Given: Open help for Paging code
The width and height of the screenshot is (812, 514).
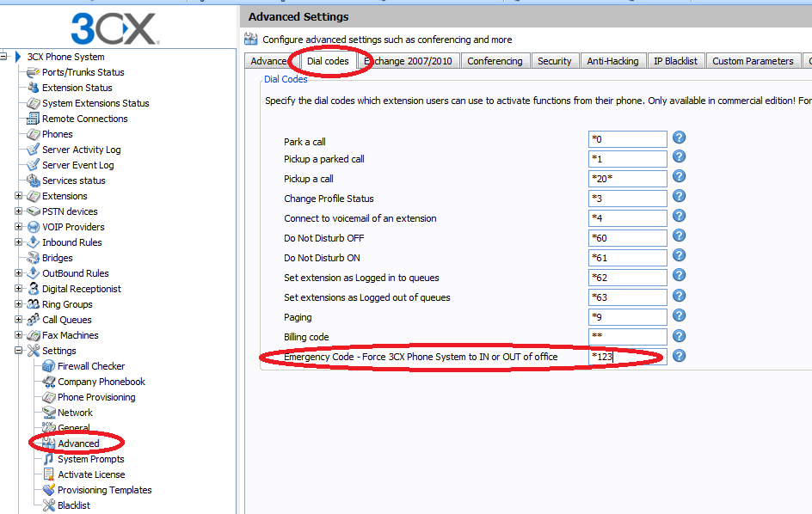Looking at the screenshot, I should 679,315.
